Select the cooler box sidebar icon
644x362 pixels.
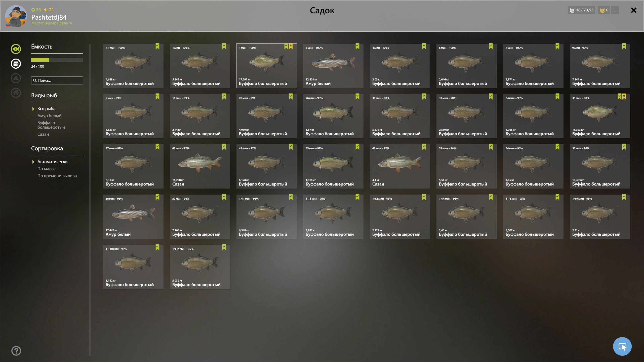point(16,64)
